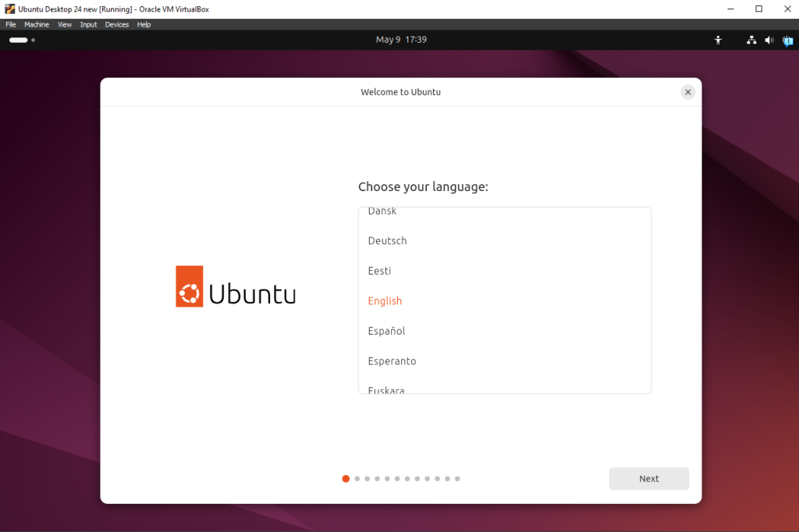The width and height of the screenshot is (799, 532).
Task: Minimize the VirtualBox window
Action: [x=730, y=9]
